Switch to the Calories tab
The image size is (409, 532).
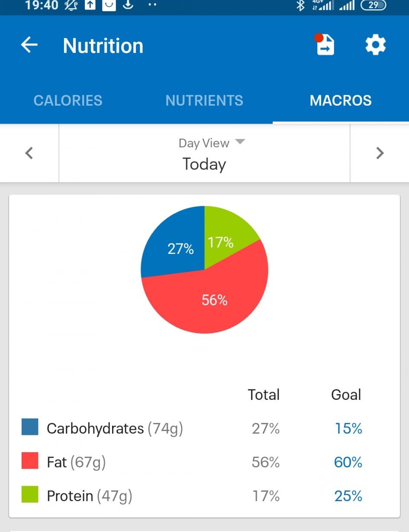(x=68, y=101)
